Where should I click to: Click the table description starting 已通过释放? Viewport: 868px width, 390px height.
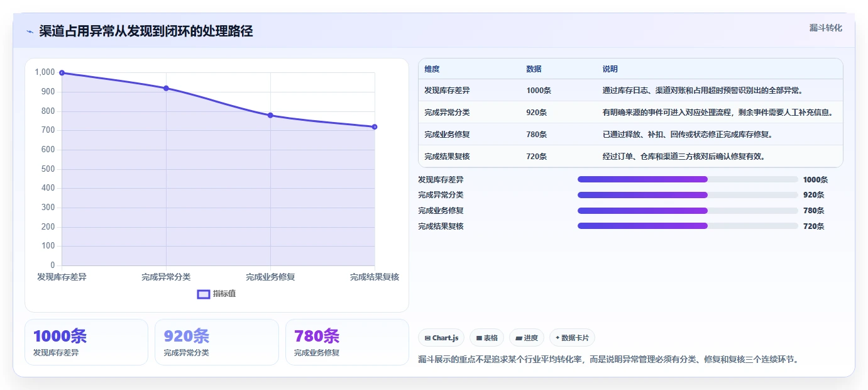[688, 135]
